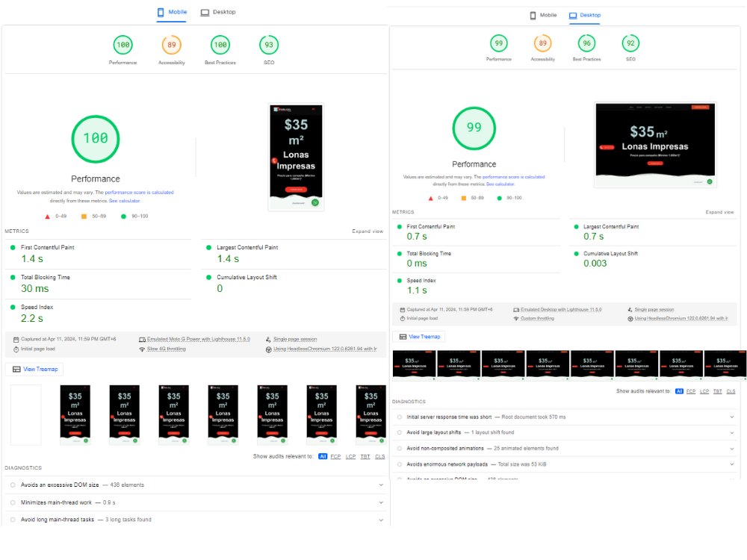Open the 'performance score is calculated' link in the desktop report
Screen dimensions: 747x560
click(x=514, y=177)
